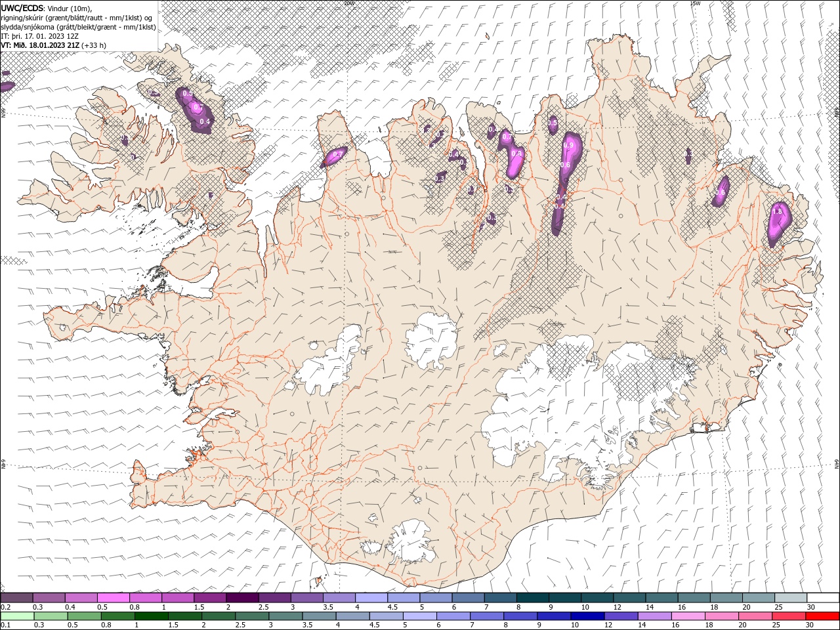Image resolution: width=840 pixels, height=630 pixels.
Task: Pick the dark blue 10 swatch in bottom scale
Action: [587, 616]
